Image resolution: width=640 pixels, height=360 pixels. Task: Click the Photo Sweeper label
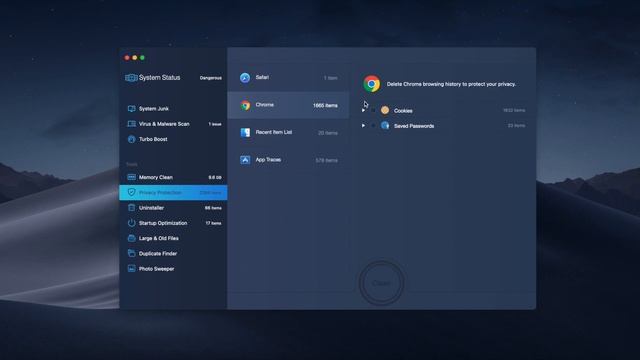156,269
